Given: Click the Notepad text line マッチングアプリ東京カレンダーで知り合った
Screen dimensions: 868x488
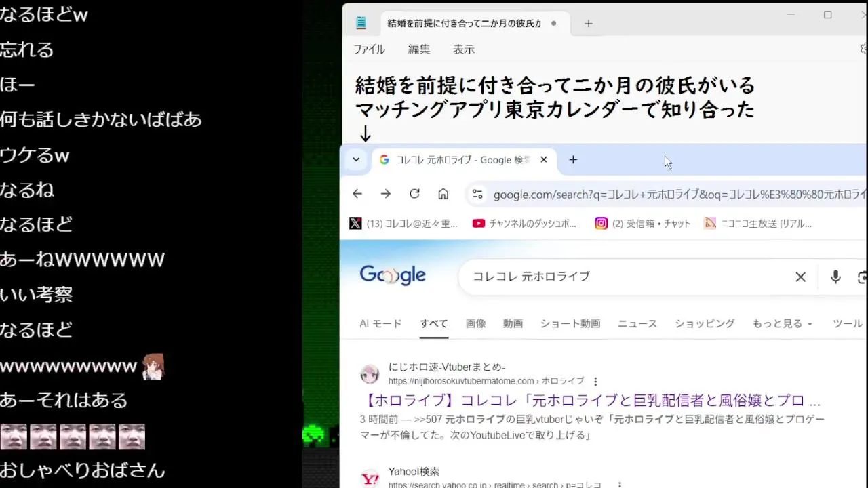Looking at the screenshot, I should coord(555,109).
